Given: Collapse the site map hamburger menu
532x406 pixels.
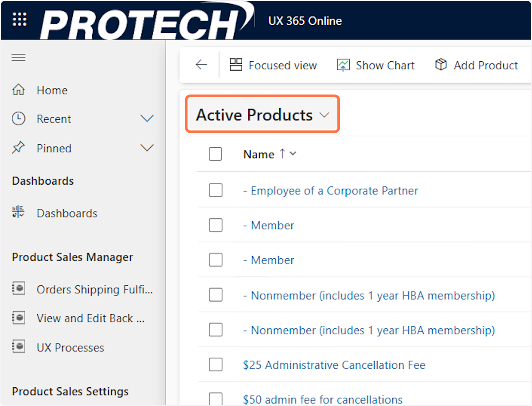Looking at the screenshot, I should click(19, 58).
